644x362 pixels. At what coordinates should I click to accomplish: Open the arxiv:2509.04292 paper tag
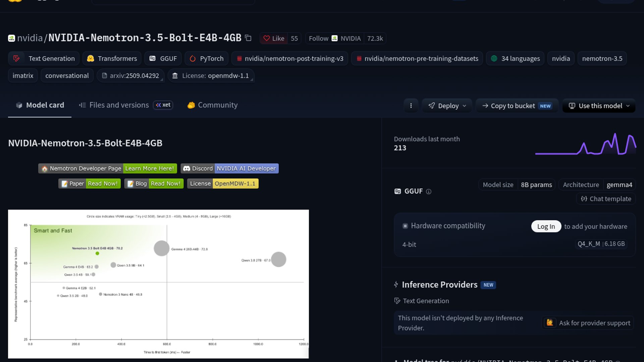pos(130,75)
